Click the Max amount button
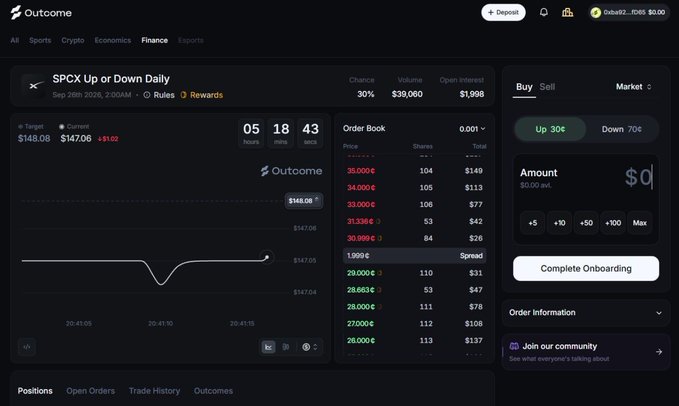The image size is (679, 406). click(640, 223)
